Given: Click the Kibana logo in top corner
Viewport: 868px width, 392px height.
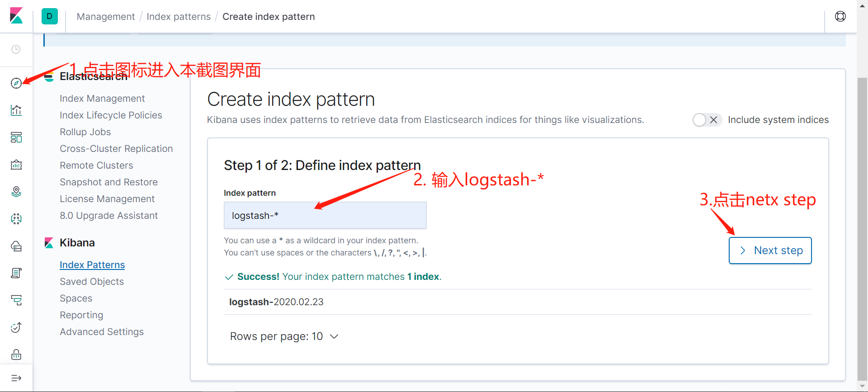Looking at the screenshot, I should 16,16.
